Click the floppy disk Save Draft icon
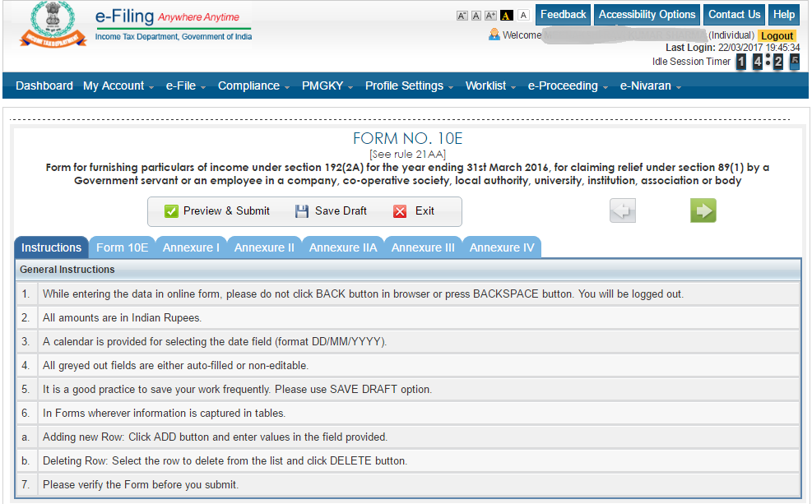This screenshot has height=504, width=812. click(x=302, y=211)
